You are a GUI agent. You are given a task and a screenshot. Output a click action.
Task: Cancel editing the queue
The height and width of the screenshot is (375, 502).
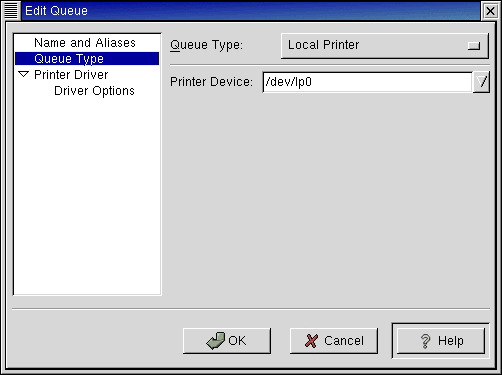pos(334,341)
